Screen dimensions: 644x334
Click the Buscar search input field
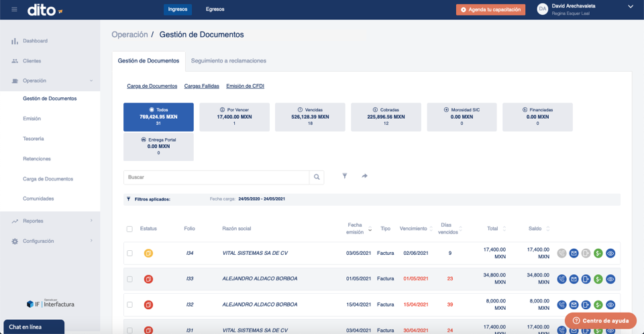pos(216,177)
